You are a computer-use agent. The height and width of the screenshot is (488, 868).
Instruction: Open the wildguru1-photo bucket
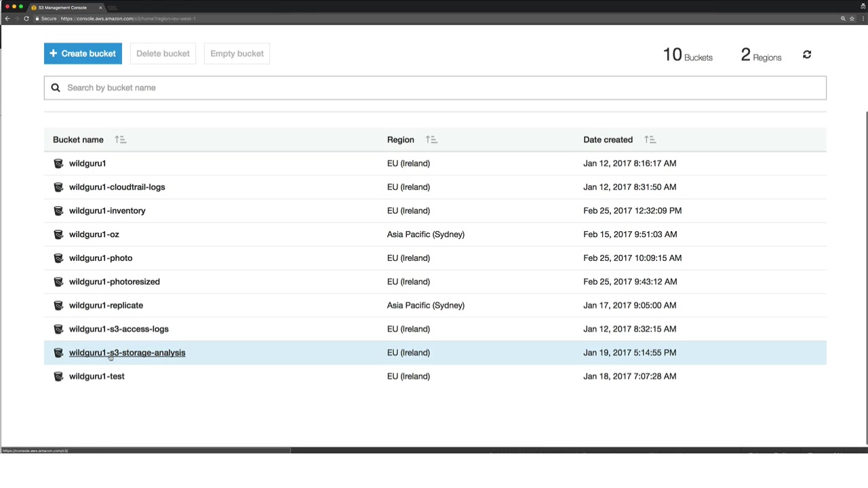pyautogui.click(x=100, y=258)
